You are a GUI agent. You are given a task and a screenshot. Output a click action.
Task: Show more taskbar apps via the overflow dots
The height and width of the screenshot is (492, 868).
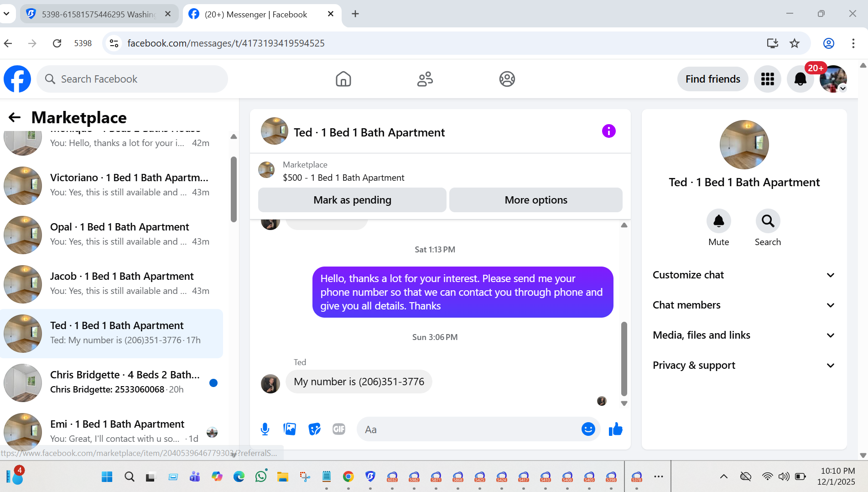tap(659, 477)
